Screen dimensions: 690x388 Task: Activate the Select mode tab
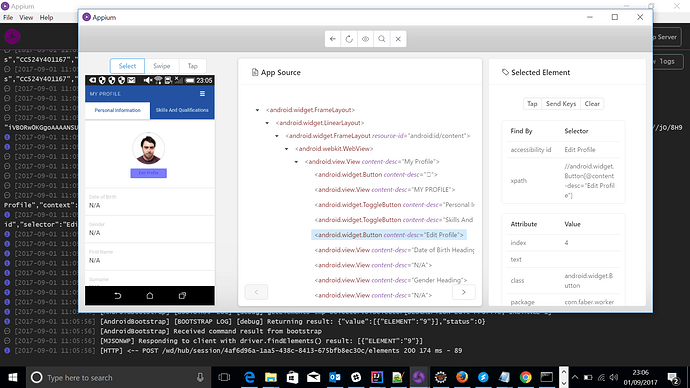point(127,66)
